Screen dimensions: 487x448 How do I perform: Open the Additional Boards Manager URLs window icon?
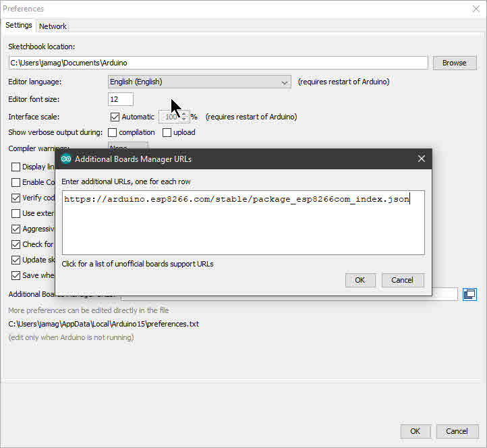[469, 294]
